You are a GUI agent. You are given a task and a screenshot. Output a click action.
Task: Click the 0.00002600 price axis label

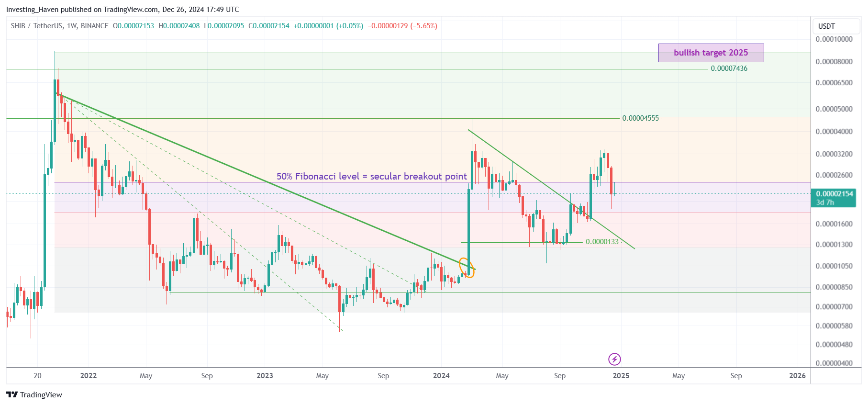pyautogui.click(x=834, y=175)
